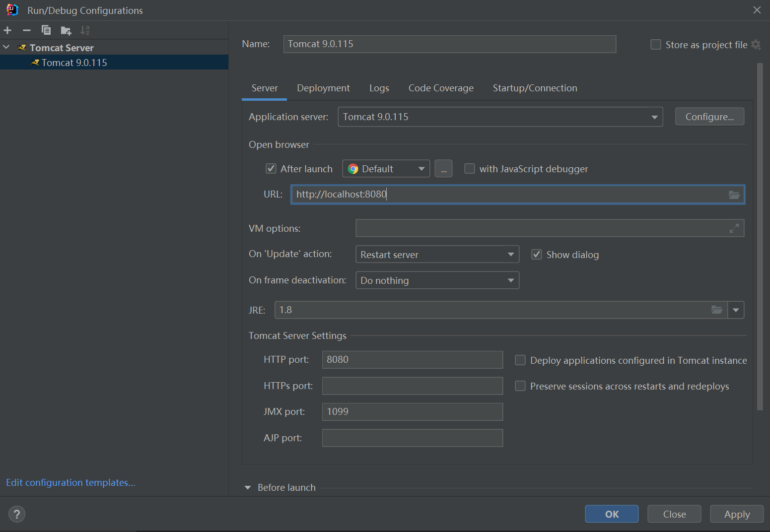
Task: Click the empty AJP port field
Action: [x=413, y=438]
